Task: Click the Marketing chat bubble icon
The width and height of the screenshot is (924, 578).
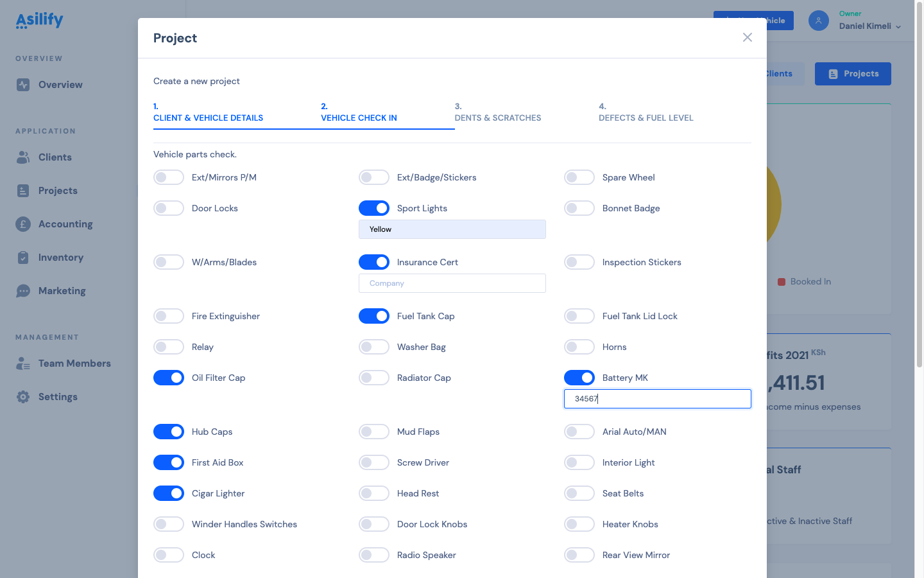Action: (23, 291)
